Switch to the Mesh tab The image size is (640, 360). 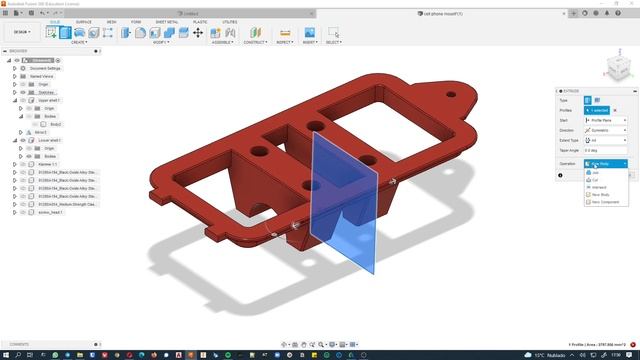coord(111,22)
